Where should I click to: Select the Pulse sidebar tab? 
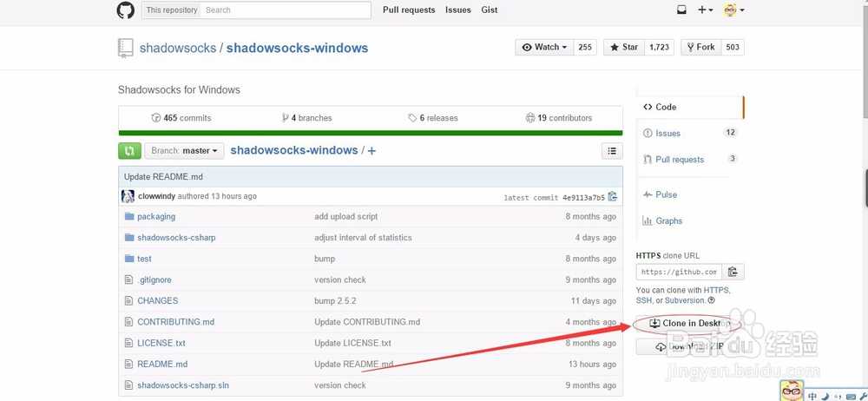690,194
